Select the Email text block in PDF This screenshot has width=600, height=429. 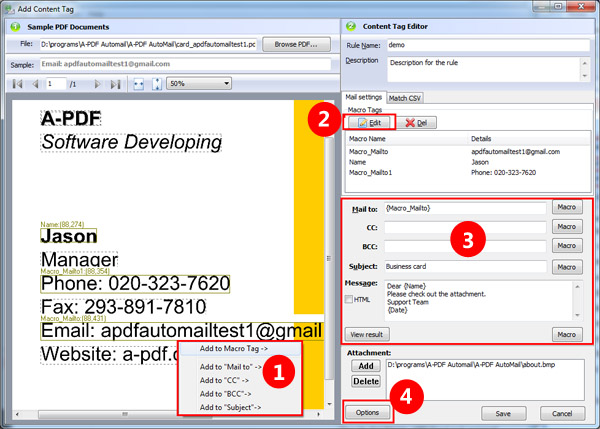click(x=182, y=331)
